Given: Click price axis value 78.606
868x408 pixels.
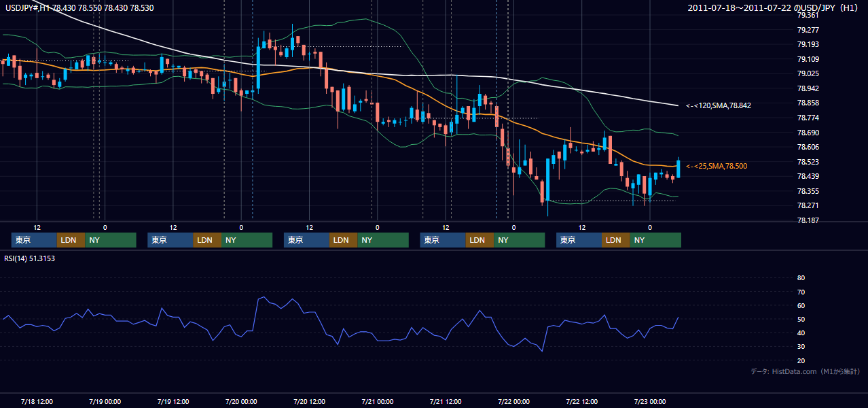Looking at the screenshot, I should tap(808, 147).
